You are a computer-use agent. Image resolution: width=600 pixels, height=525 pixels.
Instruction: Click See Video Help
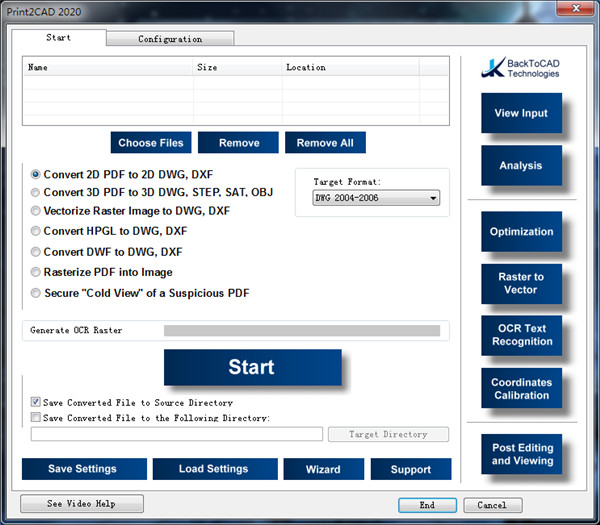coord(82,504)
